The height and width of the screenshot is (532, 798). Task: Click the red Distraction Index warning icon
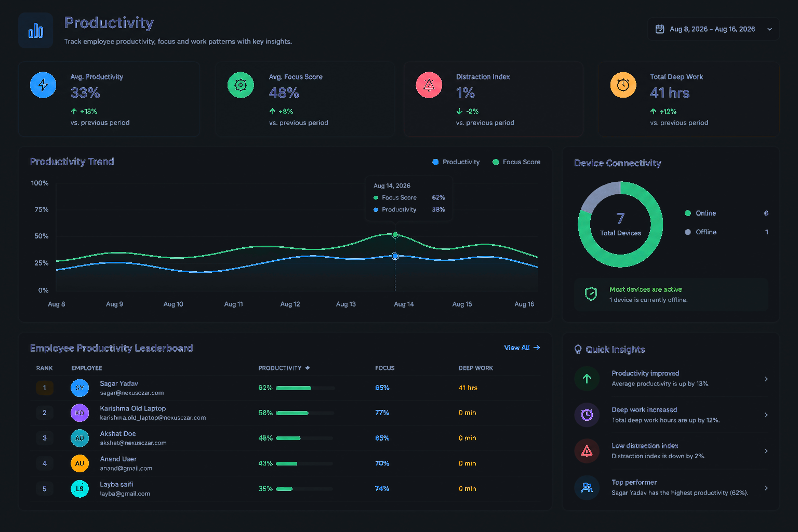click(429, 85)
